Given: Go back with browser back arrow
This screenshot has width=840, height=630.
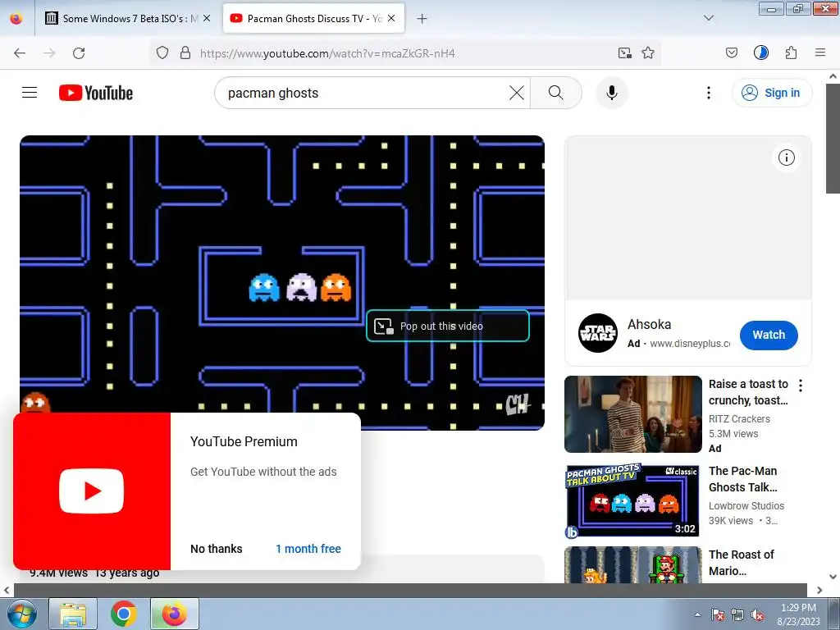Looking at the screenshot, I should tap(20, 53).
